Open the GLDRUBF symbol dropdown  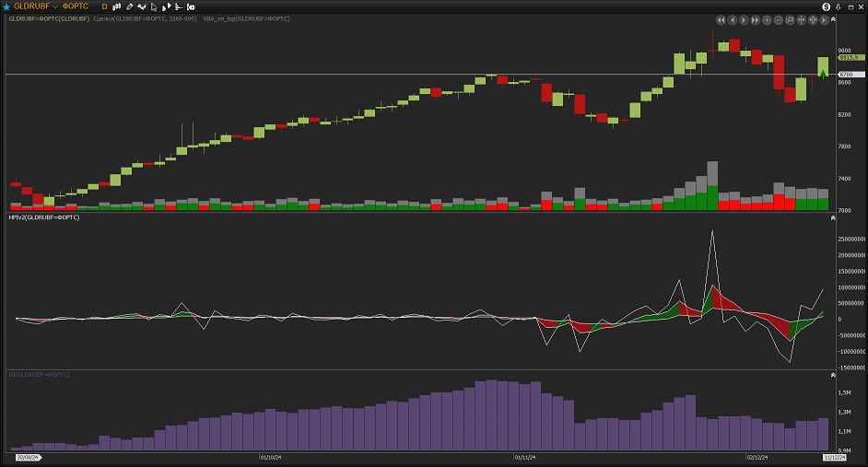pyautogui.click(x=55, y=6)
